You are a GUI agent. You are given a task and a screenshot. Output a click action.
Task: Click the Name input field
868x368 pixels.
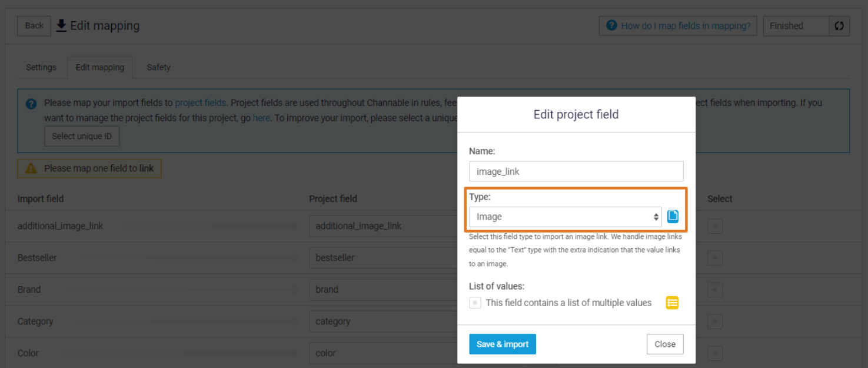[576, 171]
